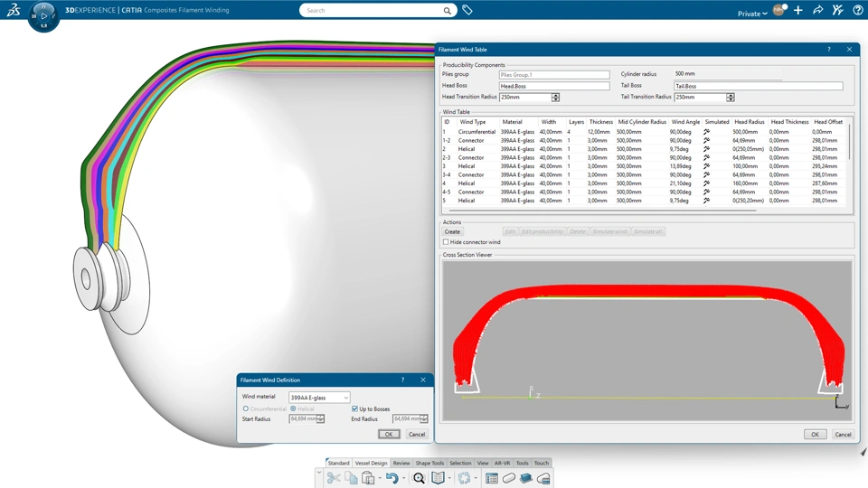Click the Create button under Actions
Screen dimensions: 868x488
[452, 232]
